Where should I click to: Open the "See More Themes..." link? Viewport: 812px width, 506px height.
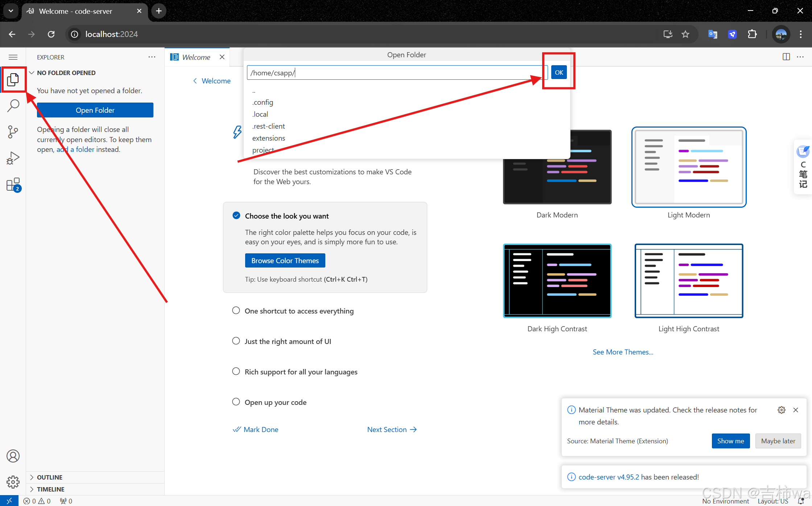coord(623,352)
